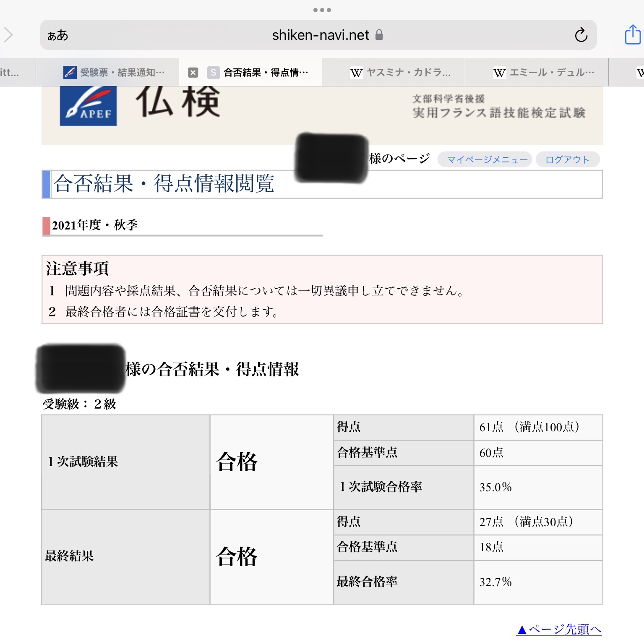Click the APEF logo image
Viewport: 644px width, 644px height.
pos(88,106)
